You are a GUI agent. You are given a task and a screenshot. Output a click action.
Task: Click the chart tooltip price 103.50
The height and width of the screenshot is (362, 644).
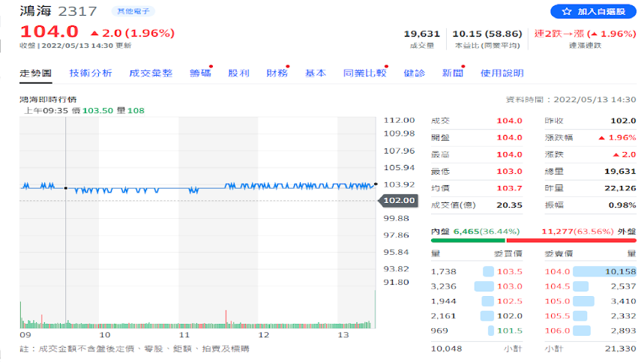click(97, 110)
